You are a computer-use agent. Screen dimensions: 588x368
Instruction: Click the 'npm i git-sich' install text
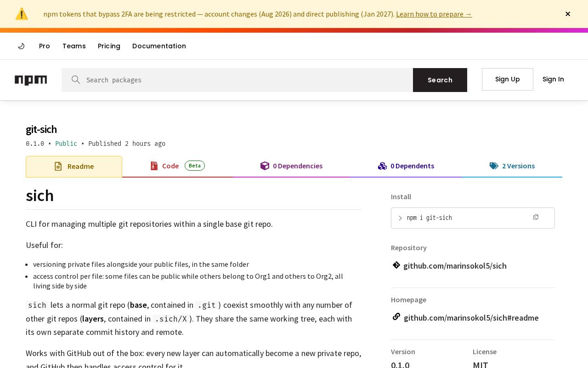tap(429, 218)
